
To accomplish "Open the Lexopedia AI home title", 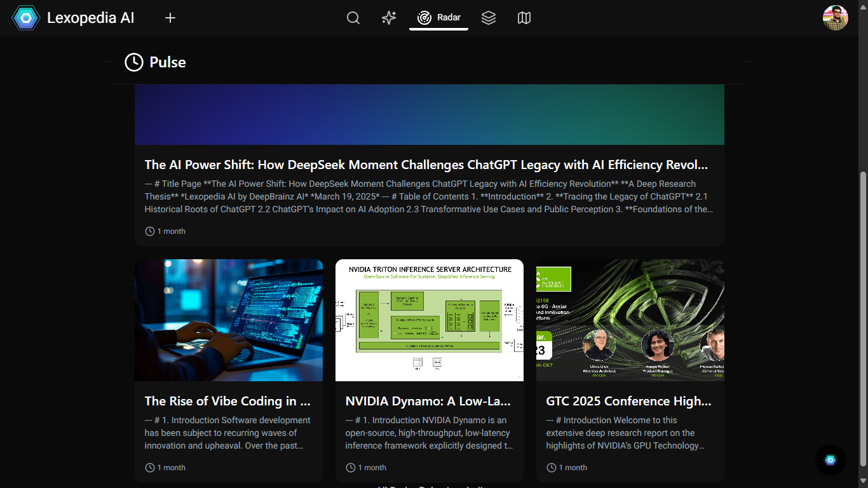I will tap(91, 18).
